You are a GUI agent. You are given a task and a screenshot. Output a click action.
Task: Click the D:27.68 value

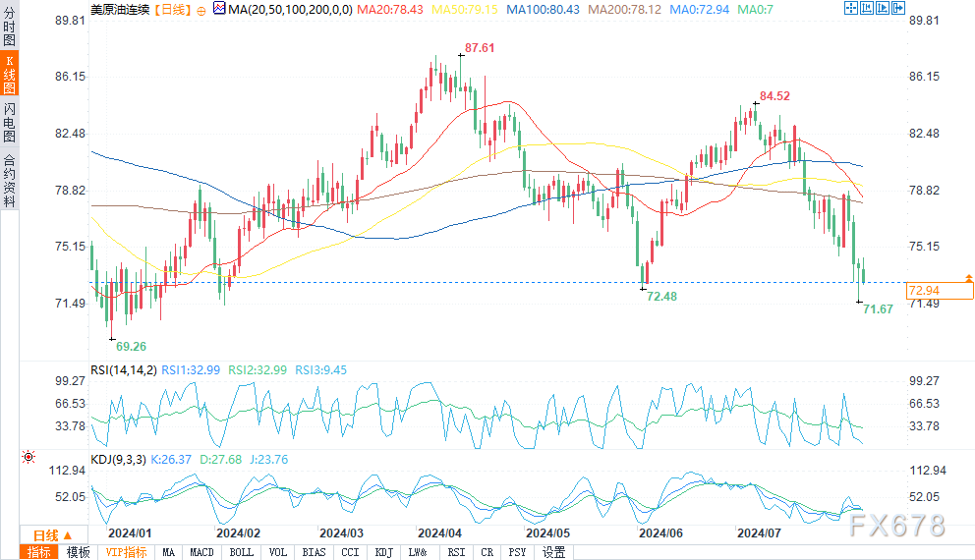click(220, 460)
